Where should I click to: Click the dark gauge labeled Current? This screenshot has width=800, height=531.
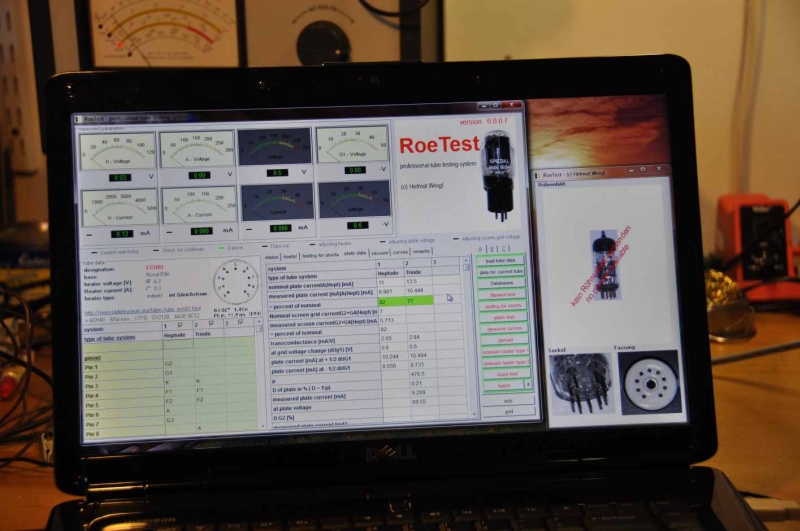point(278,203)
